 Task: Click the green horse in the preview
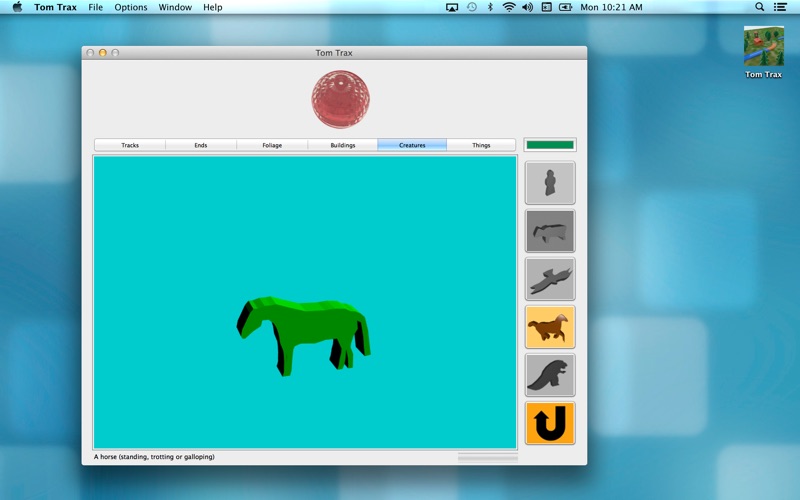coord(303,335)
